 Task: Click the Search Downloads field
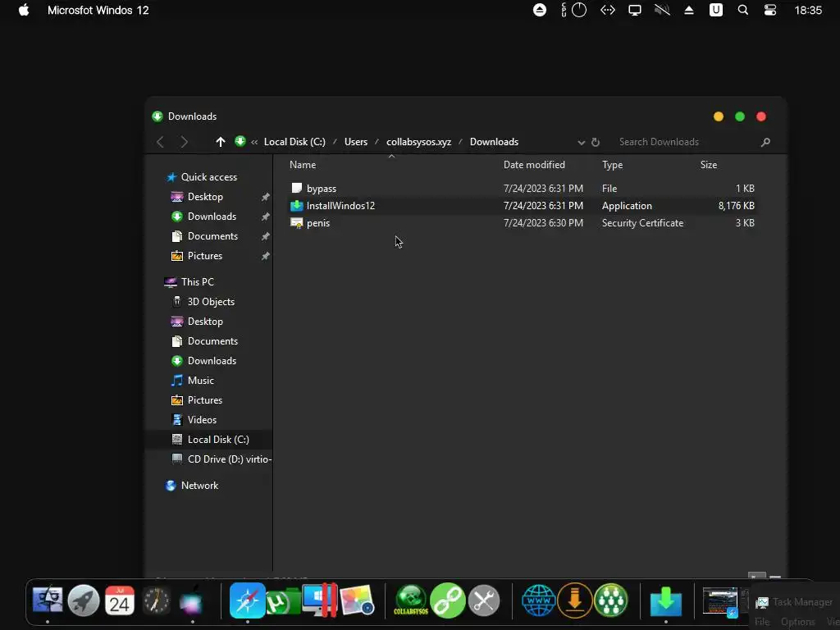pyautogui.click(x=688, y=142)
